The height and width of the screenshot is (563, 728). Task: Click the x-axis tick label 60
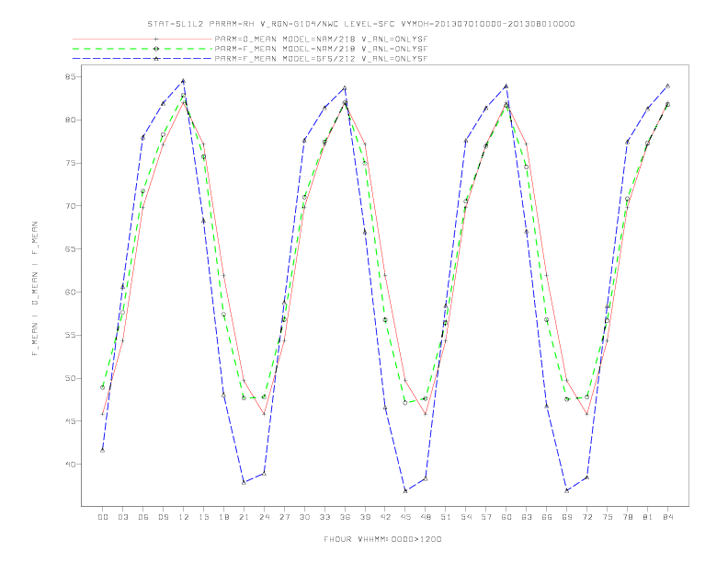[x=506, y=517]
